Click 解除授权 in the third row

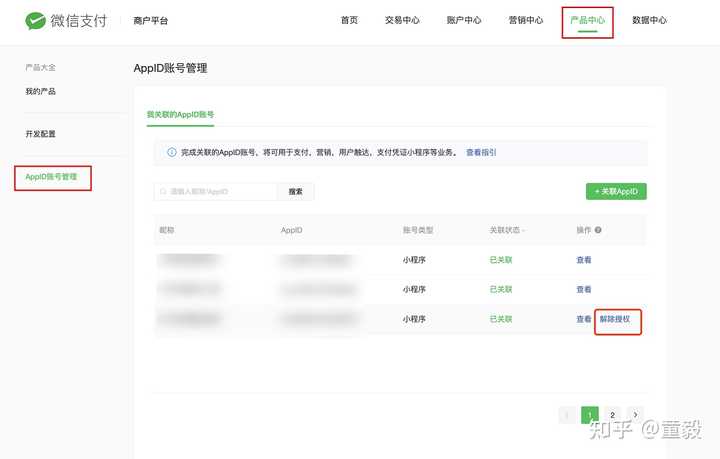[x=615, y=319]
